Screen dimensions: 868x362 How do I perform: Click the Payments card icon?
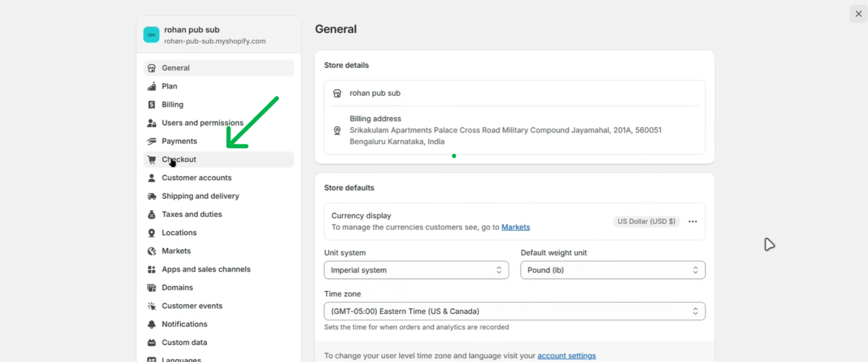pos(152,141)
